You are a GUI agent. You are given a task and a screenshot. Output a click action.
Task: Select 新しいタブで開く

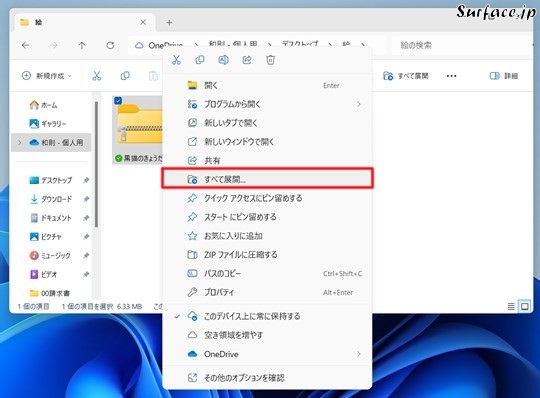click(267, 123)
